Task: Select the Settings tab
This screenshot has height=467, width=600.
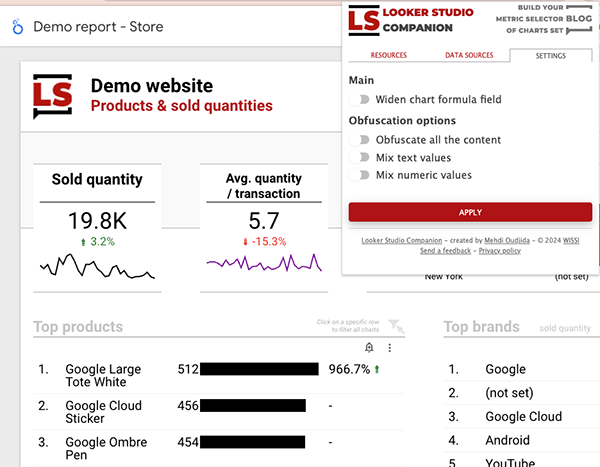Action: tap(551, 56)
